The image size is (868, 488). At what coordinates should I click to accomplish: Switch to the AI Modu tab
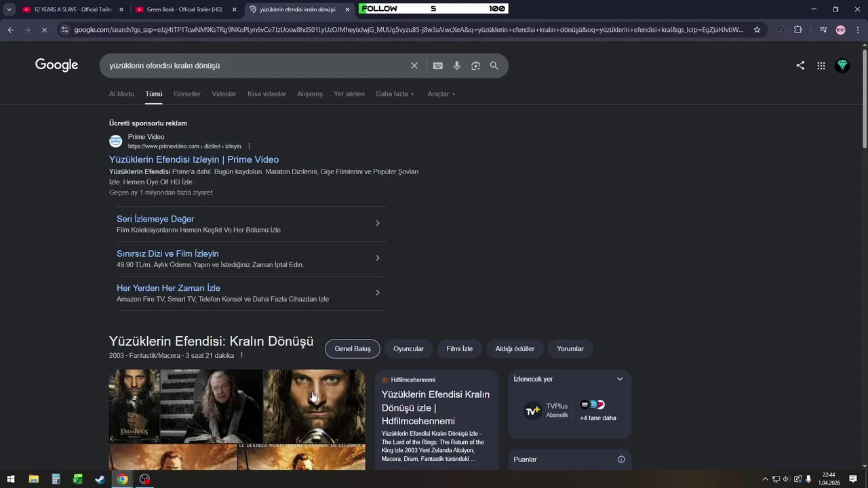(x=121, y=94)
